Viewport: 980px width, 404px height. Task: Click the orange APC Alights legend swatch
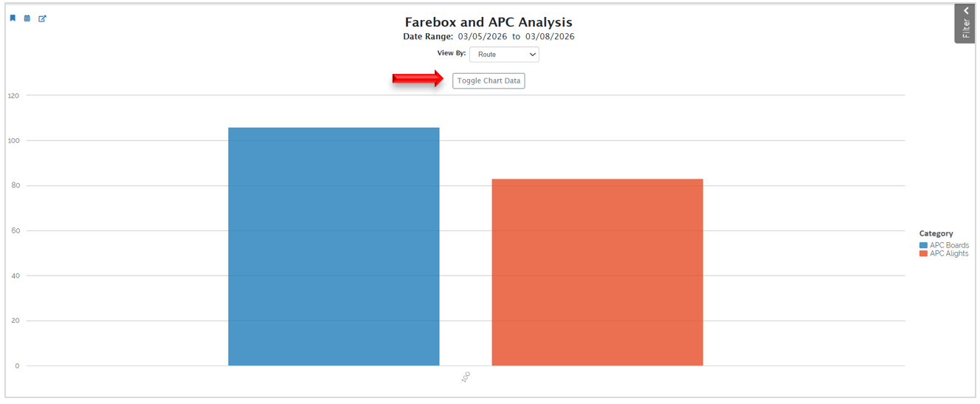point(923,254)
